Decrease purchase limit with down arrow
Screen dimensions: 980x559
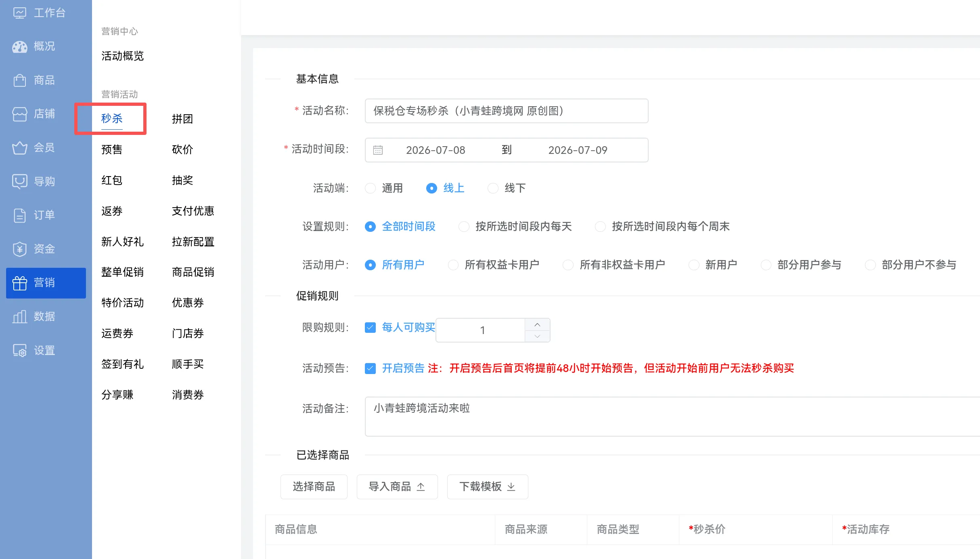[x=537, y=336]
